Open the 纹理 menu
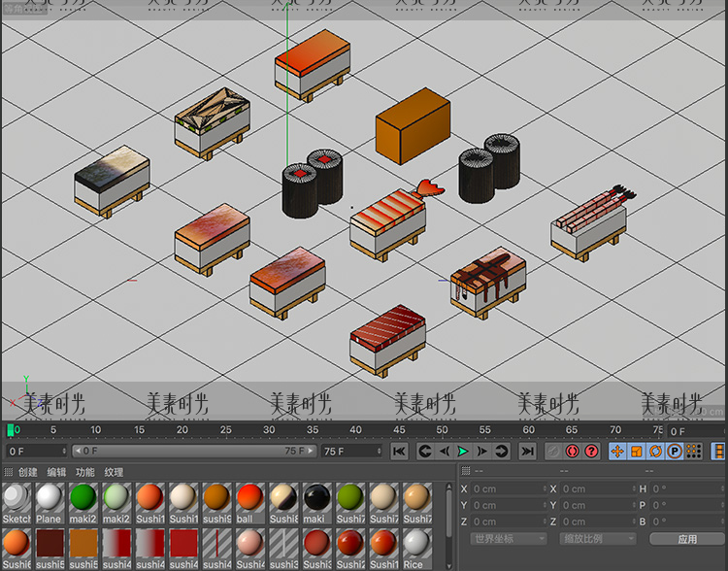728x571 pixels. point(114,473)
